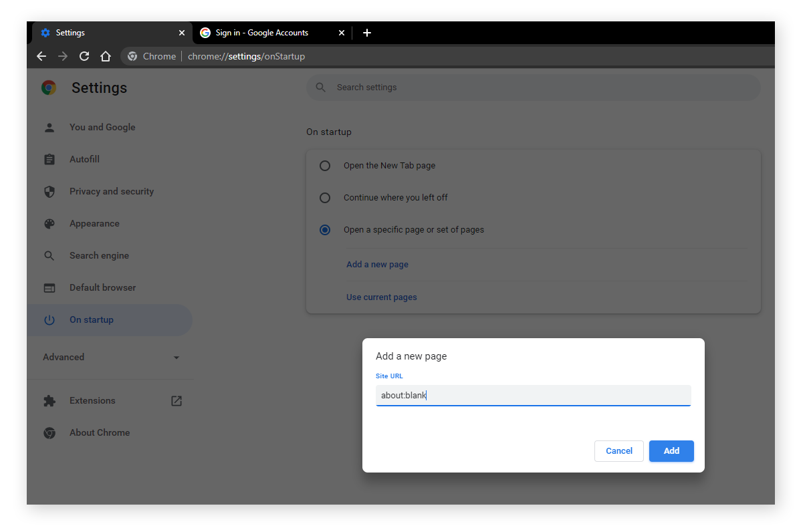Click the You and Google person icon
Viewport: 803px width, 532px height.
[x=49, y=127]
